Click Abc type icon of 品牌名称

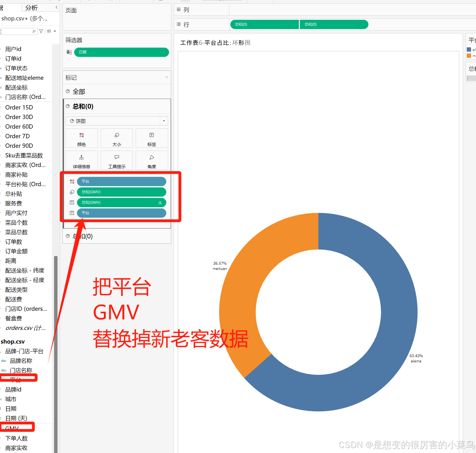click(4, 361)
